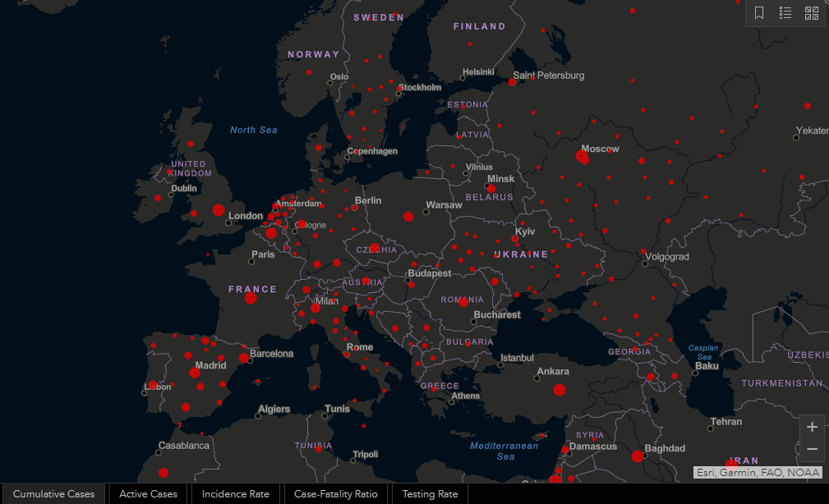Viewport: 829px width, 504px height.
Task: Click the GEORGIA country label
Action: tap(629, 352)
